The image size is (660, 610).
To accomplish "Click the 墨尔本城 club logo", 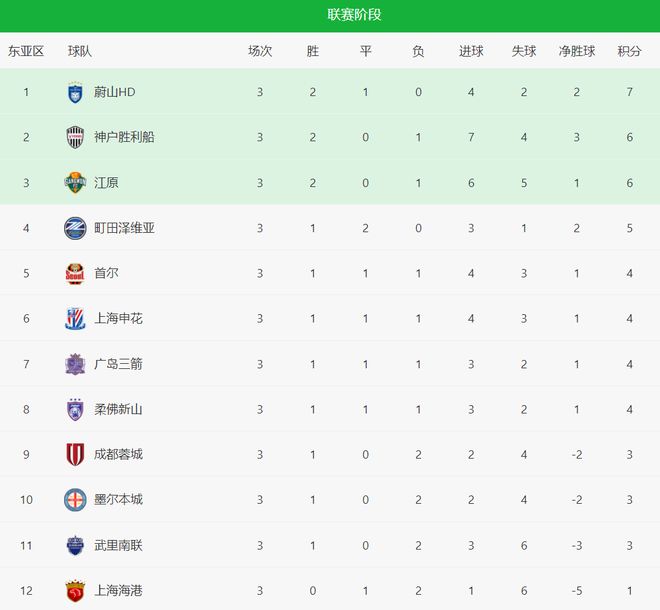I will (75, 499).
